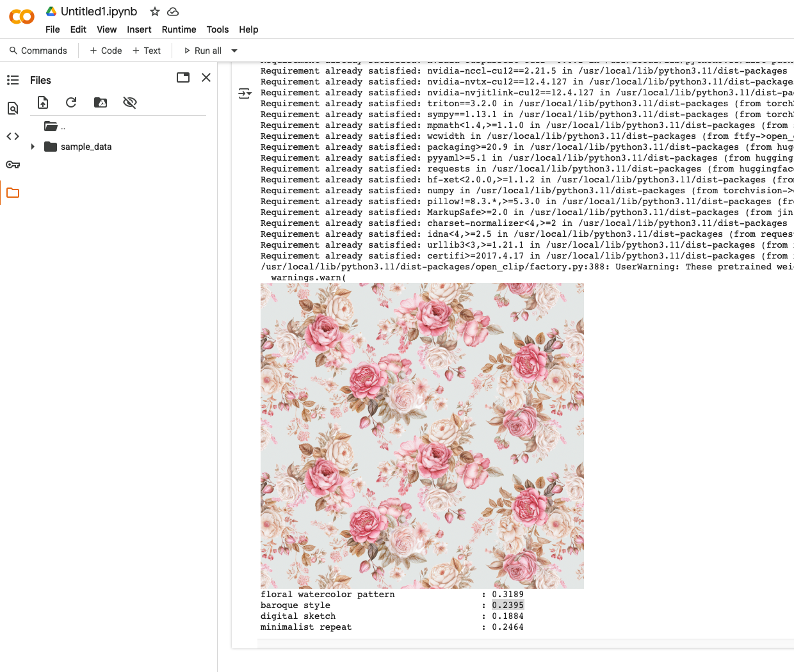Screen dimensions: 794x672
Task: Click the 'warnings.warn(' output line
Action: click(x=308, y=278)
